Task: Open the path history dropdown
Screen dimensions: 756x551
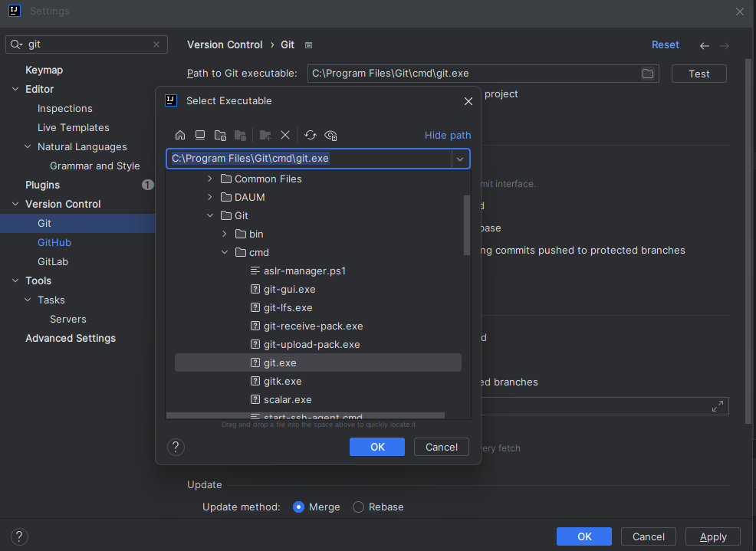Action: [460, 159]
